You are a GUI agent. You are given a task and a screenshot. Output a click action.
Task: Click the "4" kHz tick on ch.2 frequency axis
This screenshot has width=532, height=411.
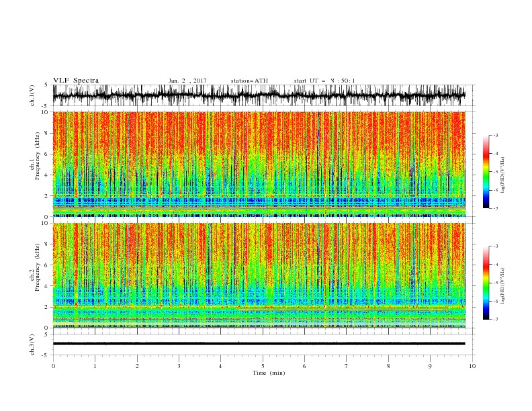(47, 286)
